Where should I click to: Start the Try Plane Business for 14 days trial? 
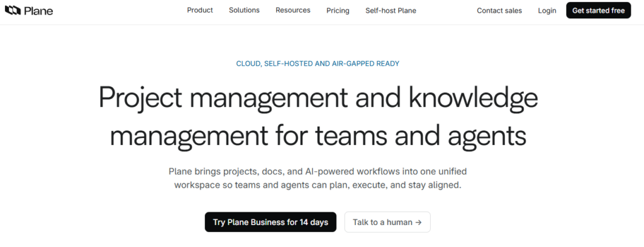[x=270, y=222]
